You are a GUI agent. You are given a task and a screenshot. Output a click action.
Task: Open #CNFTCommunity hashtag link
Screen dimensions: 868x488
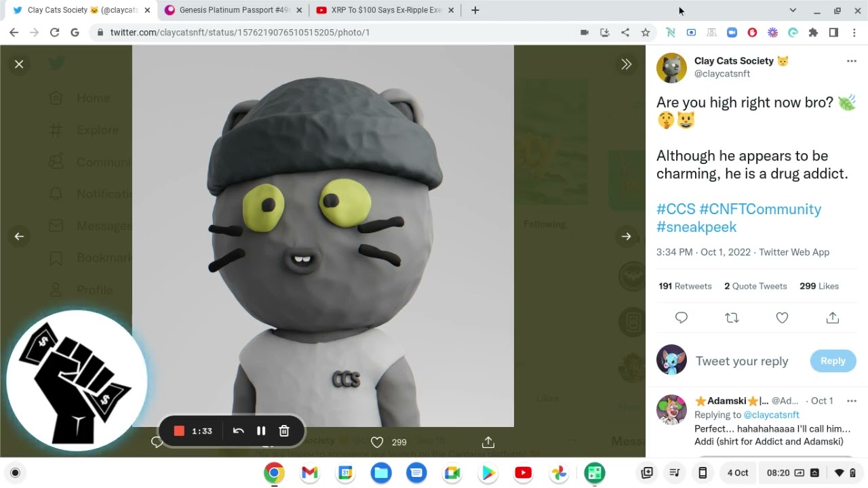tap(760, 209)
